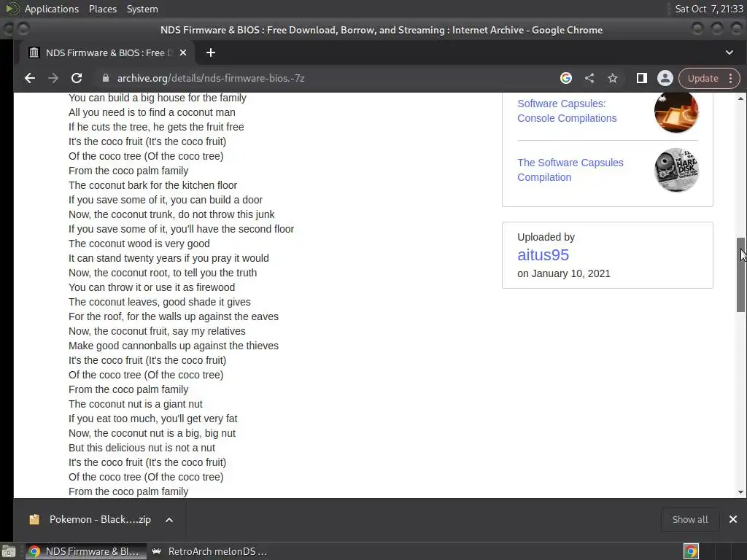Bookmark this page with the star icon
Screen dimensions: 747x560
613,78
